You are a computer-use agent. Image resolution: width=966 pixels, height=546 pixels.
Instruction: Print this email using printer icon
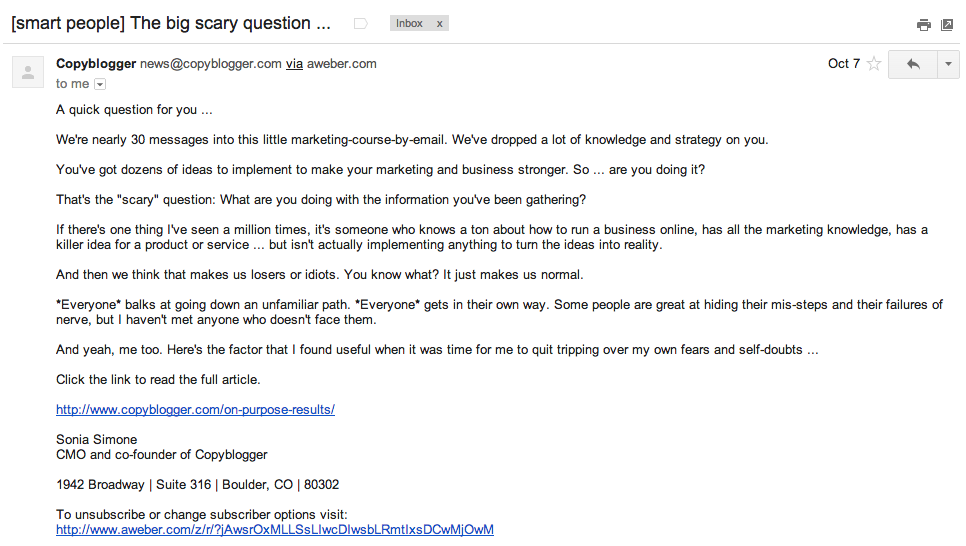tap(923, 25)
